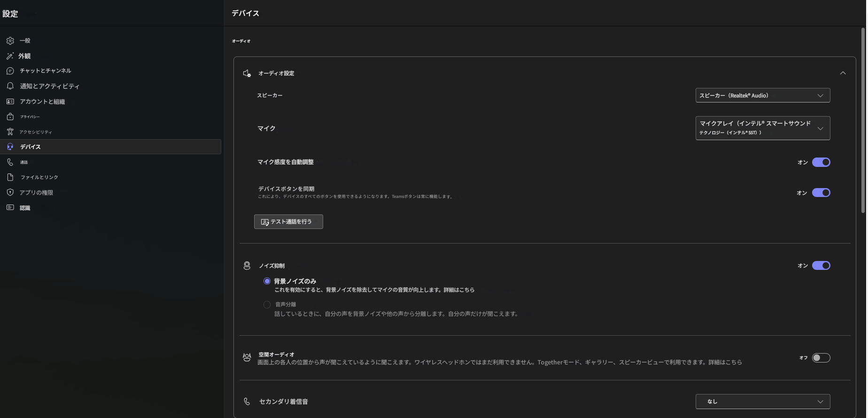
Task: Click the ID card icon for アカウントと組織
Action: 10,102
